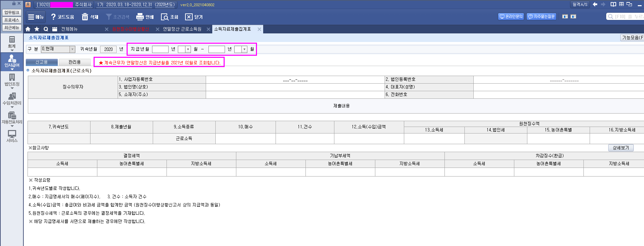Click the 귀속년월 year field showing 2020
This screenshot has height=246, width=644.
108,49
